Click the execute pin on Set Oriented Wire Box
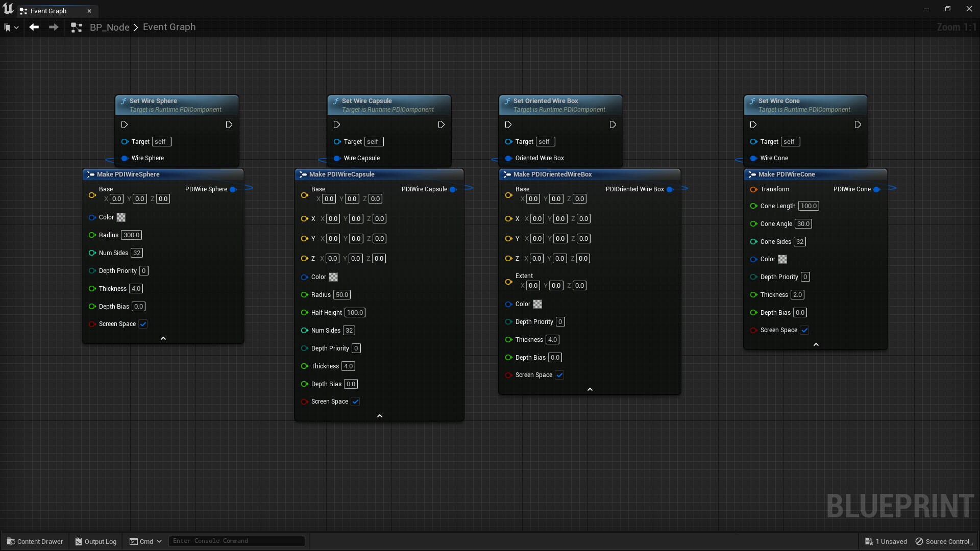 click(x=508, y=124)
